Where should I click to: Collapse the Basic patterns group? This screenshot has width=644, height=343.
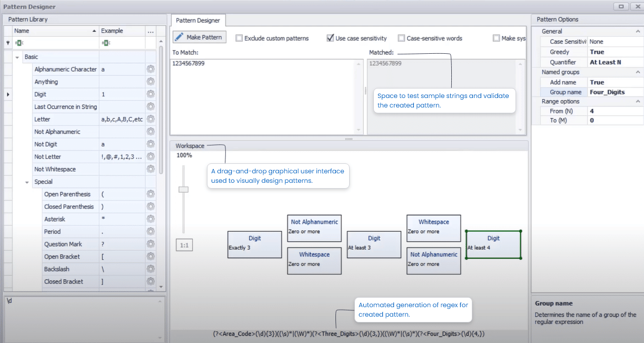pyautogui.click(x=17, y=56)
